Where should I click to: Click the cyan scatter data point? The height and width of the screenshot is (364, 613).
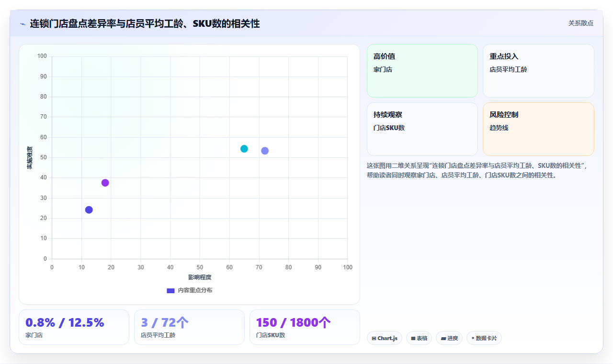[x=244, y=149]
